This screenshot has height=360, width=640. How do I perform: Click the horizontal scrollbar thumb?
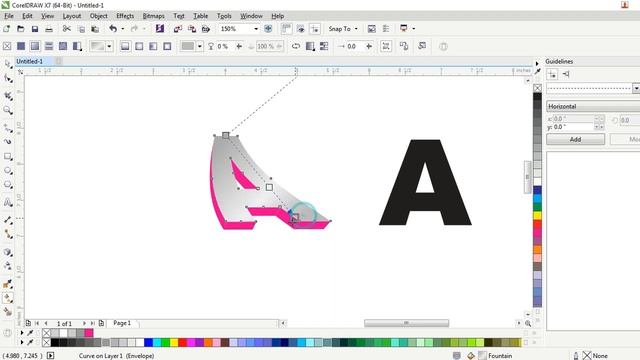[x=407, y=323]
